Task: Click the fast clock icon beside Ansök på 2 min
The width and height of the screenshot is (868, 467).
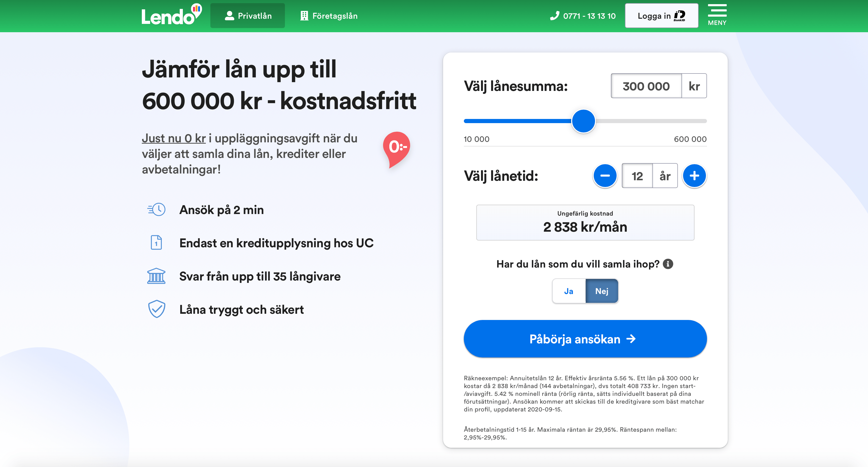Action: coord(156,210)
